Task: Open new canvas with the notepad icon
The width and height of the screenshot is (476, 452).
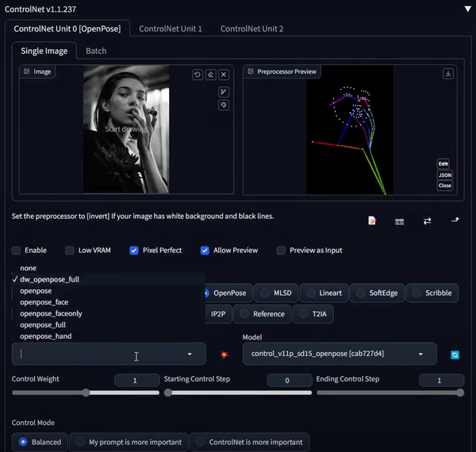Action: coord(372,221)
